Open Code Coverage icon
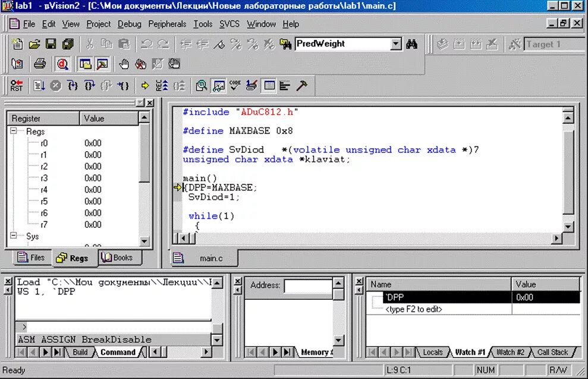Viewport: 588px width, 379px height. click(x=235, y=86)
